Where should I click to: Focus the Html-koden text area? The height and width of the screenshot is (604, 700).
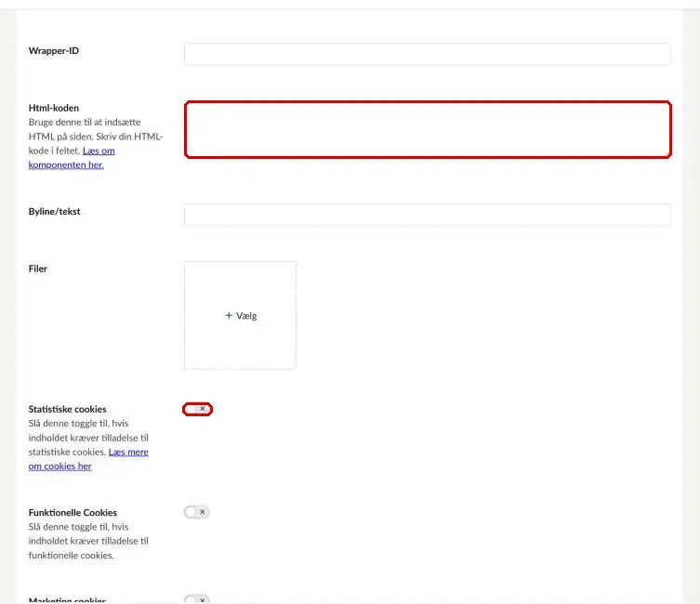click(428, 129)
